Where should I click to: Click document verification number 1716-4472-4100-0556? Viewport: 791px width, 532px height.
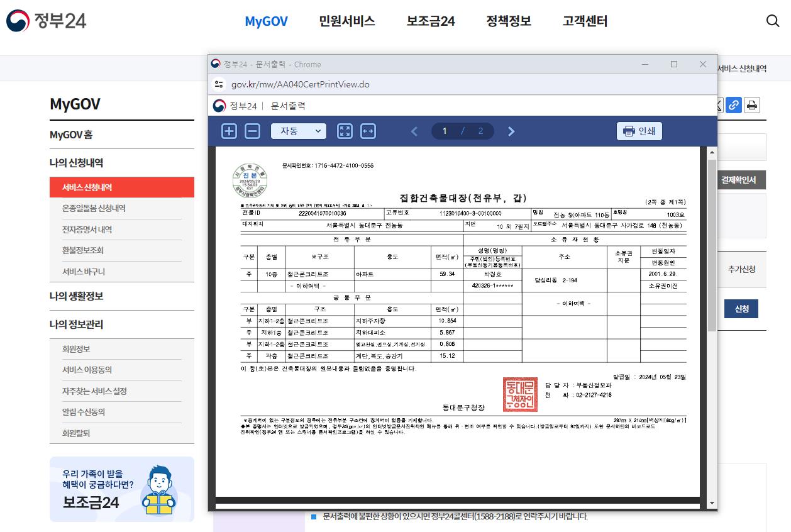(x=328, y=165)
